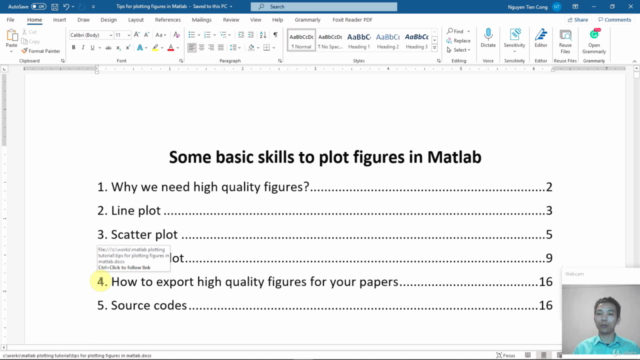Image resolution: width=640 pixels, height=360 pixels.
Task: Apply strikethrough to text
Action: tap(108, 48)
